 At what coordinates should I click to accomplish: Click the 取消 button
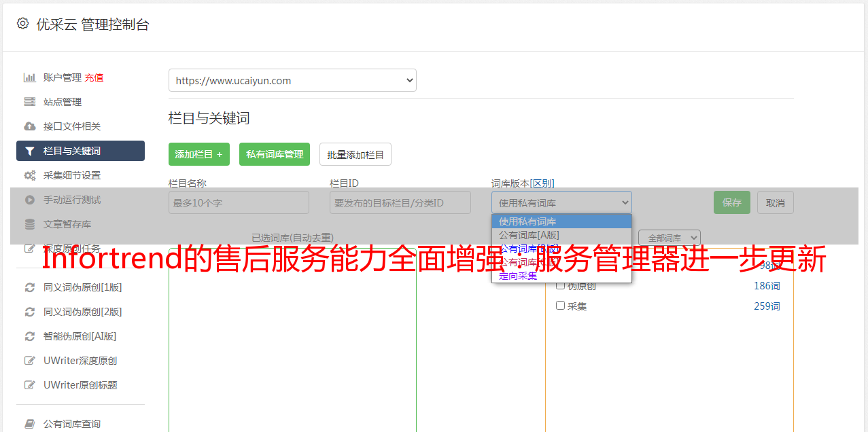776,202
